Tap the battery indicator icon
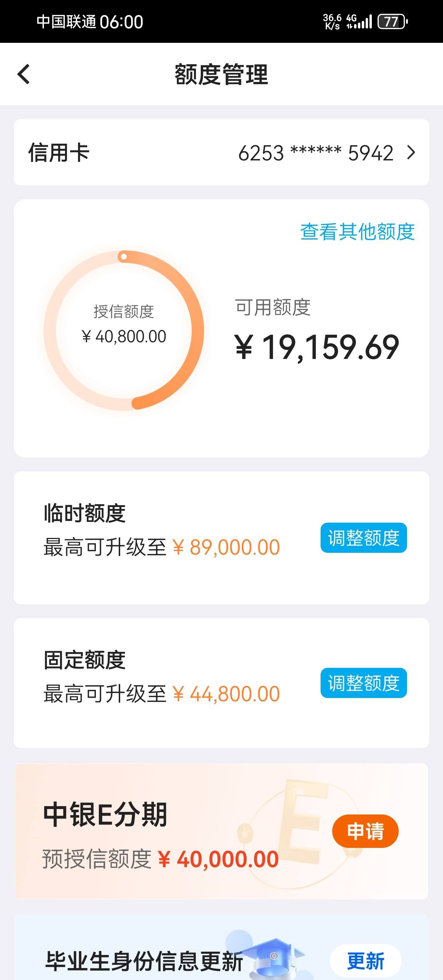443x980 pixels. tap(393, 22)
